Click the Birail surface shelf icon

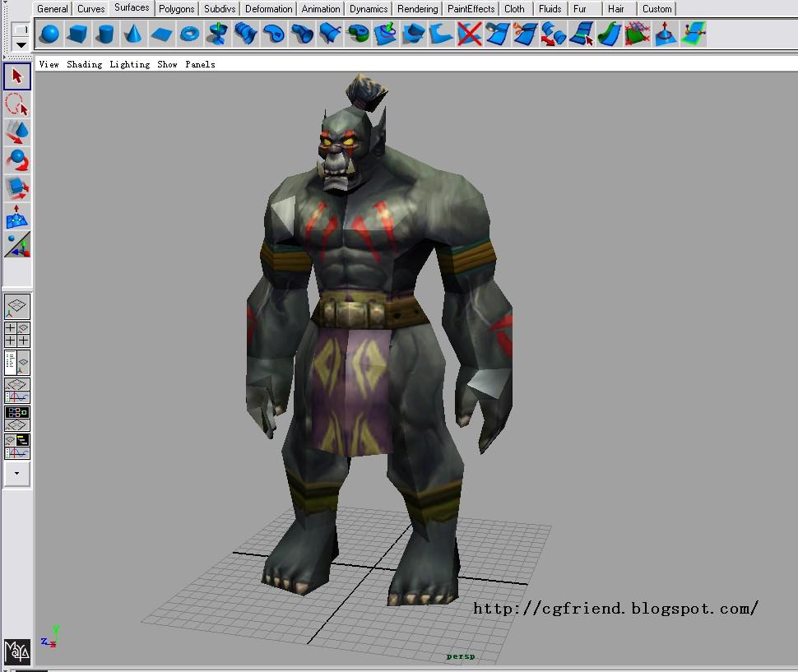[x=330, y=34]
